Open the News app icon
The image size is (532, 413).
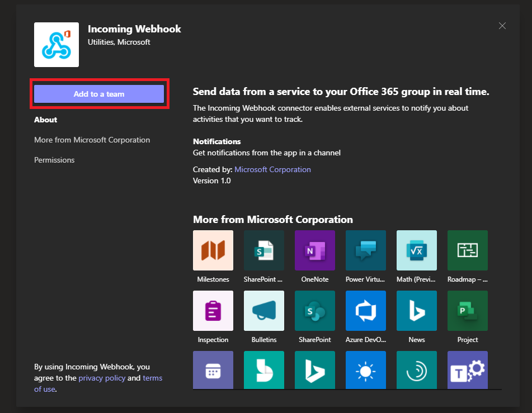[x=417, y=311]
